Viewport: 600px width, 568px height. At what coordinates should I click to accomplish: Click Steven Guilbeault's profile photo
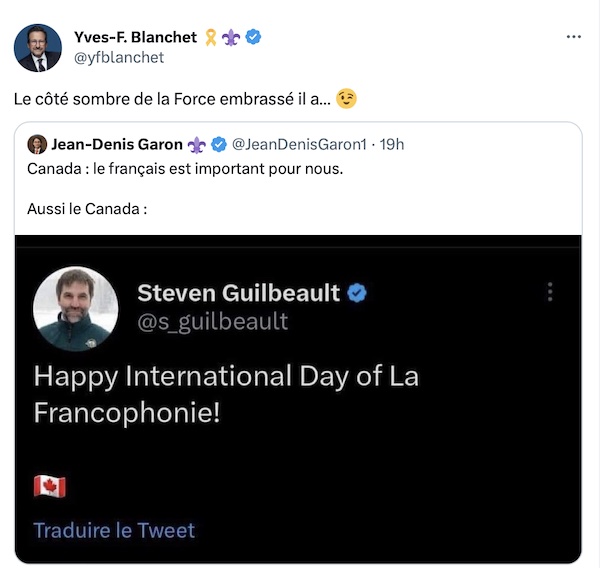76,308
